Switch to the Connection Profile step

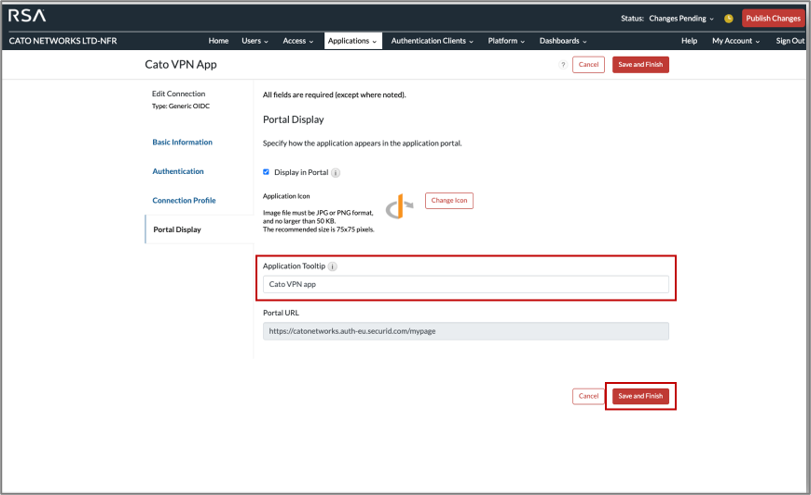(x=184, y=200)
